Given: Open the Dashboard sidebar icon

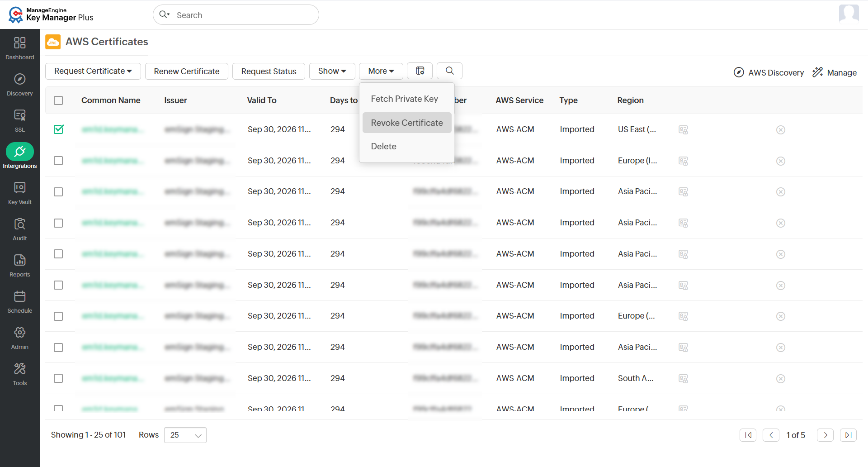Looking at the screenshot, I should (20, 43).
